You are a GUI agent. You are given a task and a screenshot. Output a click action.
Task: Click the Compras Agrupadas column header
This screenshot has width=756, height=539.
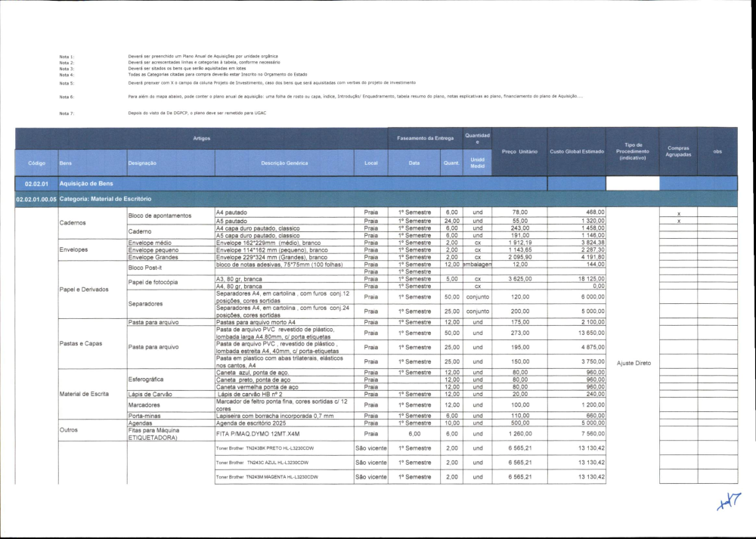(x=678, y=151)
